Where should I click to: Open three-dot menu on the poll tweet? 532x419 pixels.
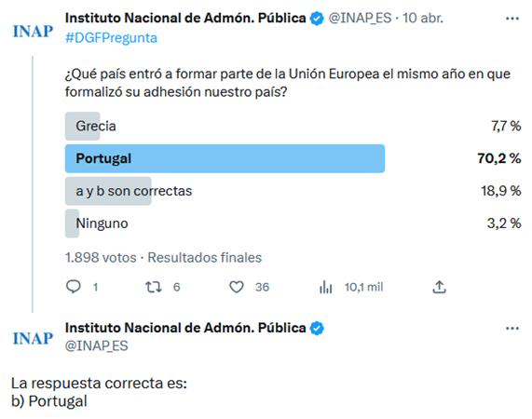tap(512, 19)
